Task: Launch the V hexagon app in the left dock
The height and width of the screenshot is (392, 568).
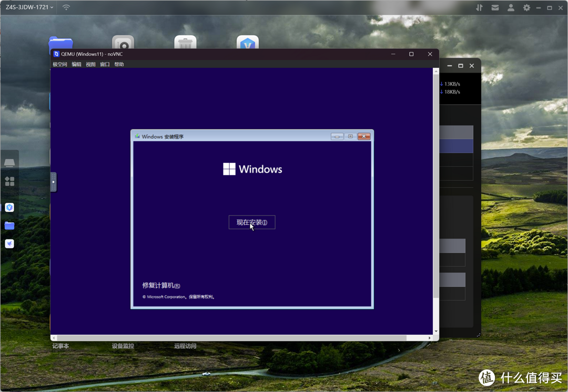Action: pyautogui.click(x=9, y=208)
